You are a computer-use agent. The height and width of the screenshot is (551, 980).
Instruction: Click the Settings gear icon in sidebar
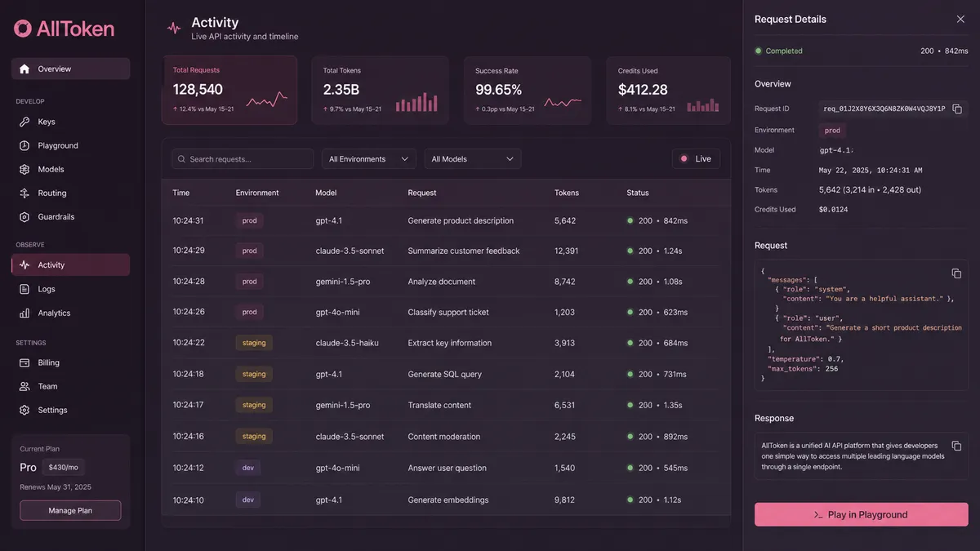click(24, 410)
